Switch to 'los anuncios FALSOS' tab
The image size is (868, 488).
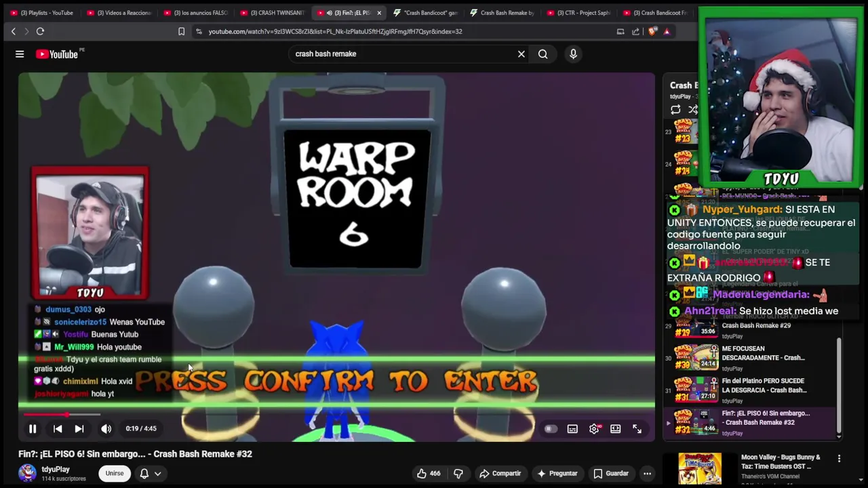(x=195, y=13)
